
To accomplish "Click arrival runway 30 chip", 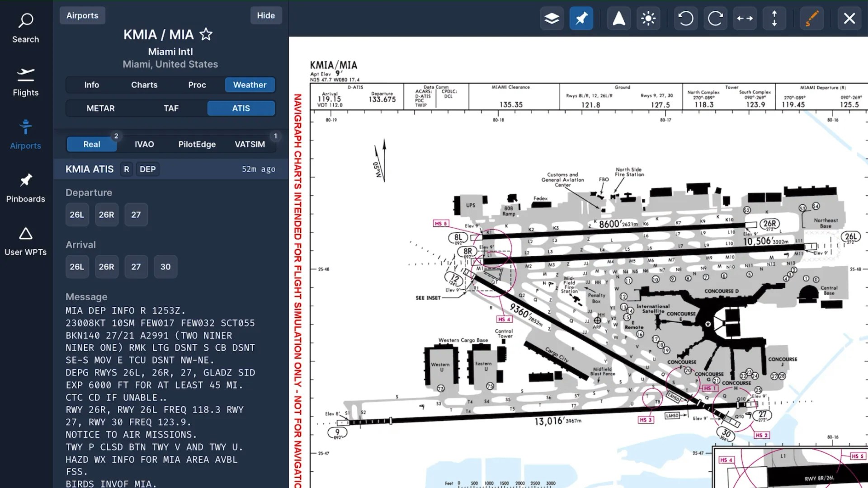I will tap(165, 267).
